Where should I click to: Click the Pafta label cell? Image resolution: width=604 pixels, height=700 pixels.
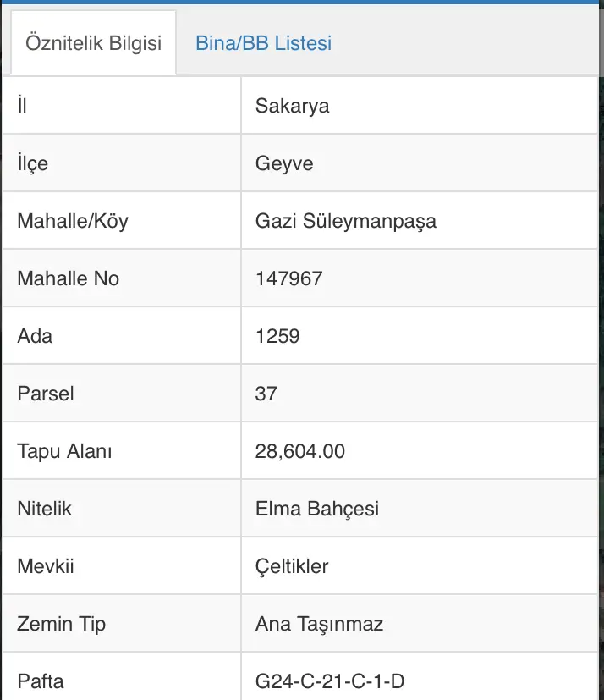[x=122, y=676]
